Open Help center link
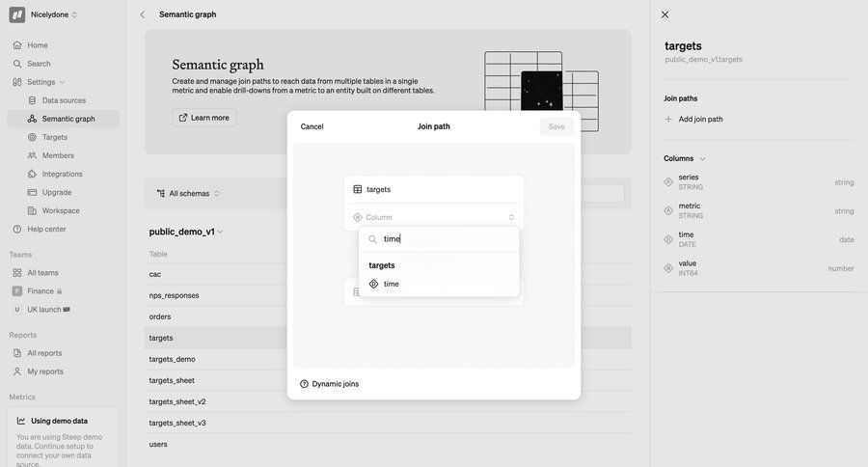The height and width of the screenshot is (467, 868). coord(46,229)
